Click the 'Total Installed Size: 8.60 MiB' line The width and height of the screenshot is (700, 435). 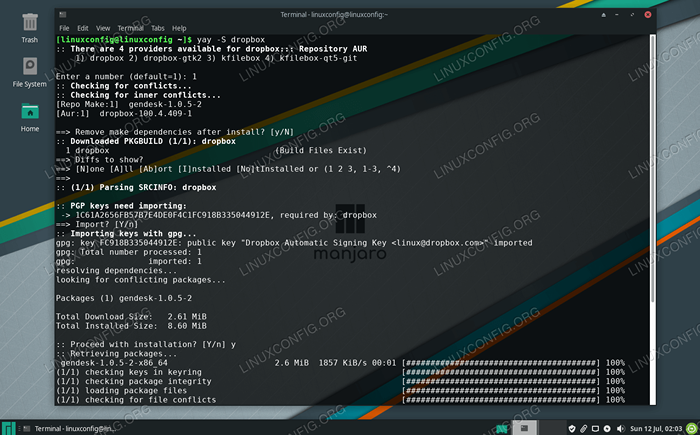pos(131,326)
